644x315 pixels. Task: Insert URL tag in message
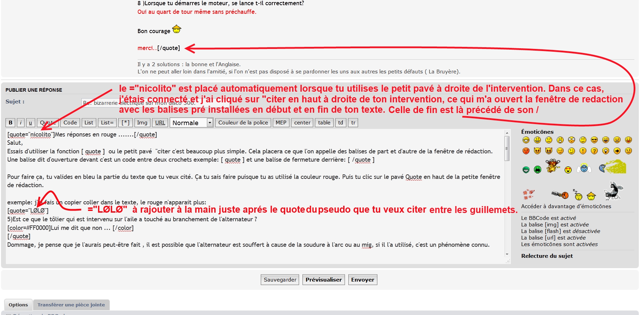coord(160,123)
